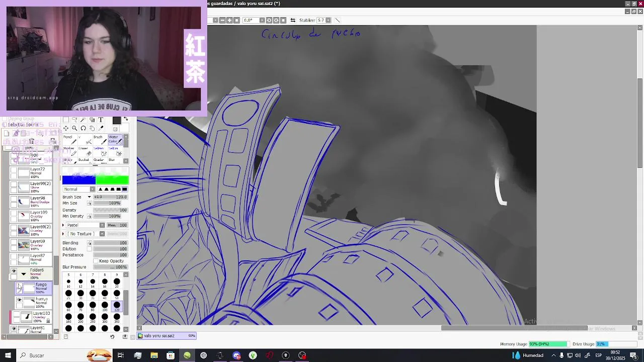Swap foreground and background colors
644x362 pixels.
tap(126, 119)
